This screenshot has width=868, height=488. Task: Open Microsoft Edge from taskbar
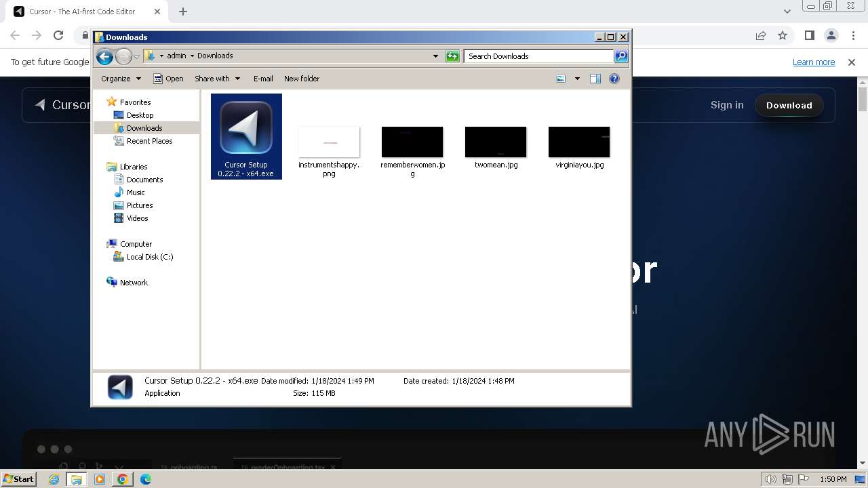point(146,479)
